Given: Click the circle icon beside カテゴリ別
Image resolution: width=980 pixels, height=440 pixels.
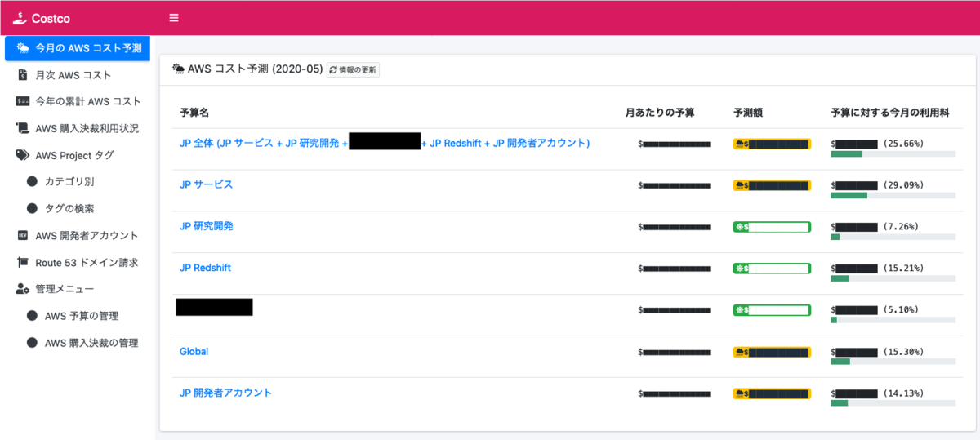Looking at the screenshot, I should 33,182.
